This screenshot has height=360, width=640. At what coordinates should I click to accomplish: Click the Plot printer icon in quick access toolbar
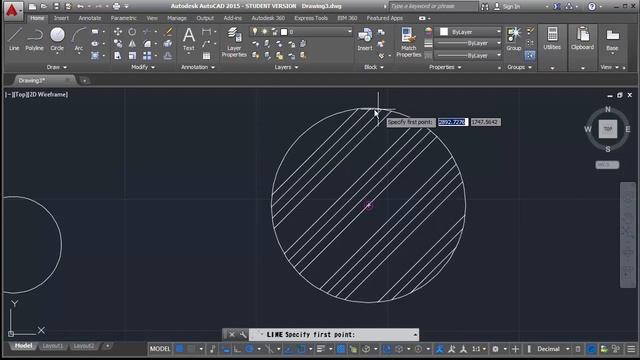(x=116, y=6)
